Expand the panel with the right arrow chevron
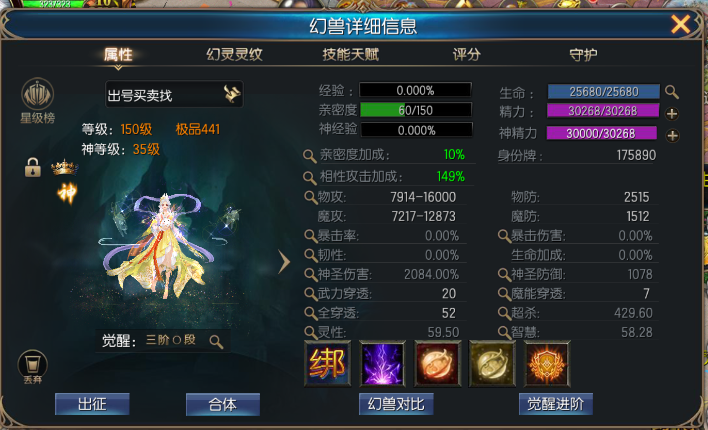 tap(284, 262)
